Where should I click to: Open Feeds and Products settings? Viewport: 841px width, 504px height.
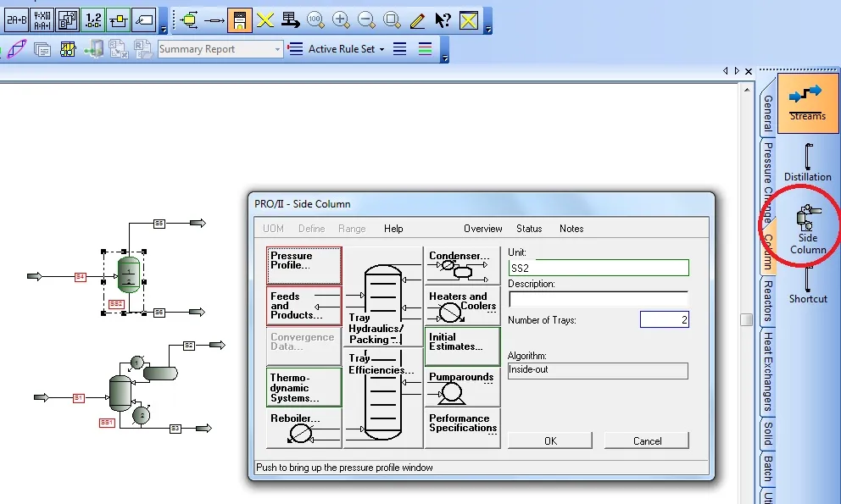[x=304, y=306]
